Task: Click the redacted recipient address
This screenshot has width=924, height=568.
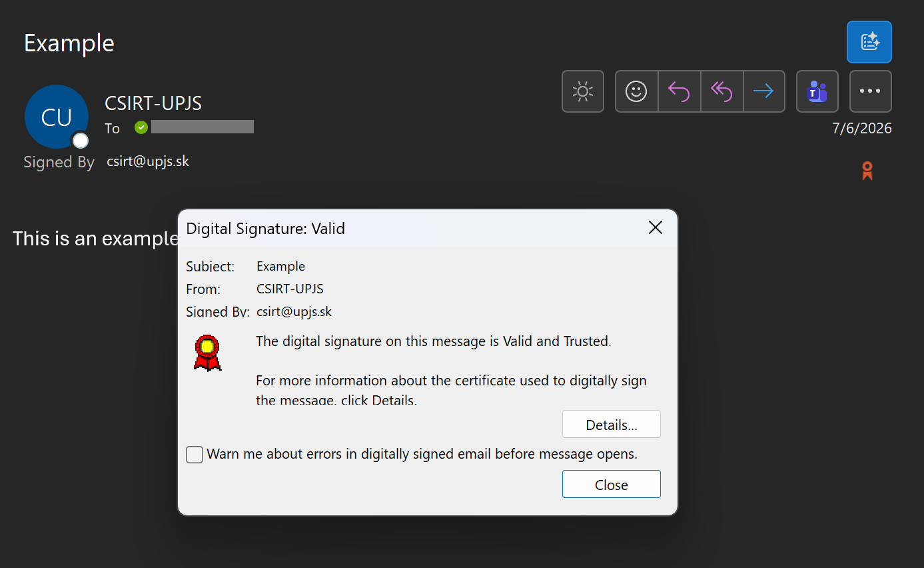Action: pos(203,127)
